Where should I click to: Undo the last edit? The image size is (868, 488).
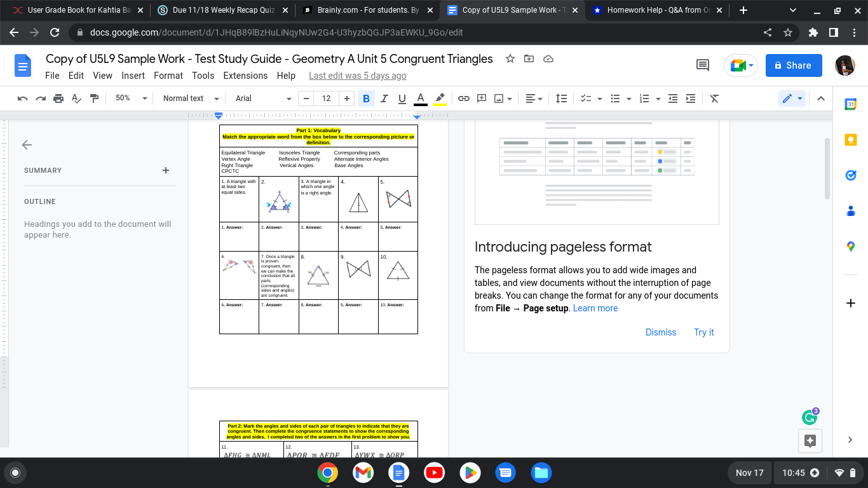(x=23, y=98)
